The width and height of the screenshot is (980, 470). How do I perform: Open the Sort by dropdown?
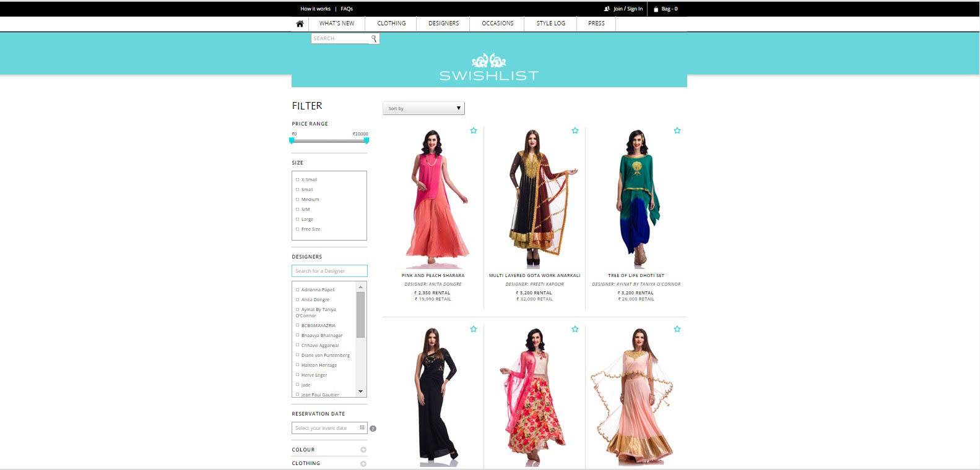423,108
